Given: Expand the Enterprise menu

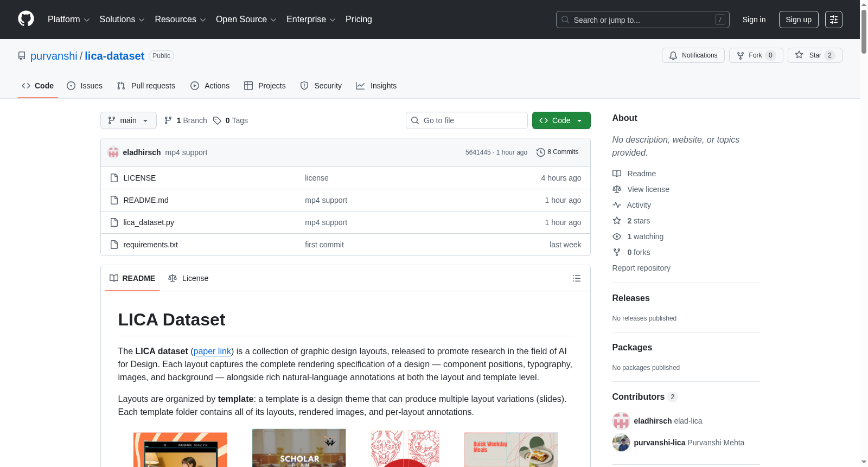Looking at the screenshot, I should 311,20.
